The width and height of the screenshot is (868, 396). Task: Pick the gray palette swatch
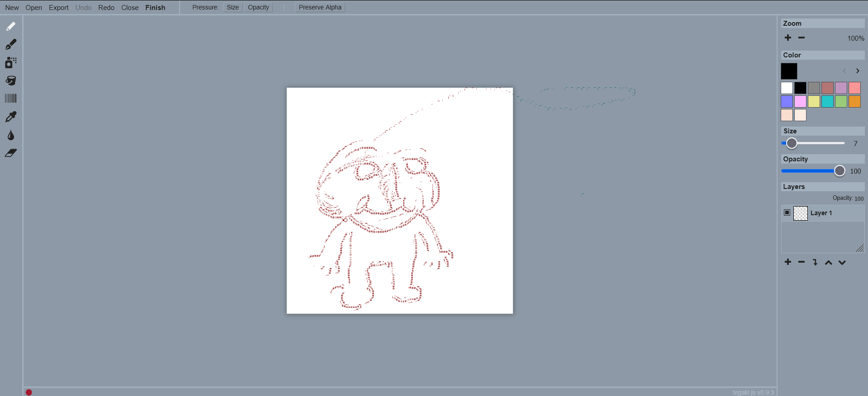point(814,88)
